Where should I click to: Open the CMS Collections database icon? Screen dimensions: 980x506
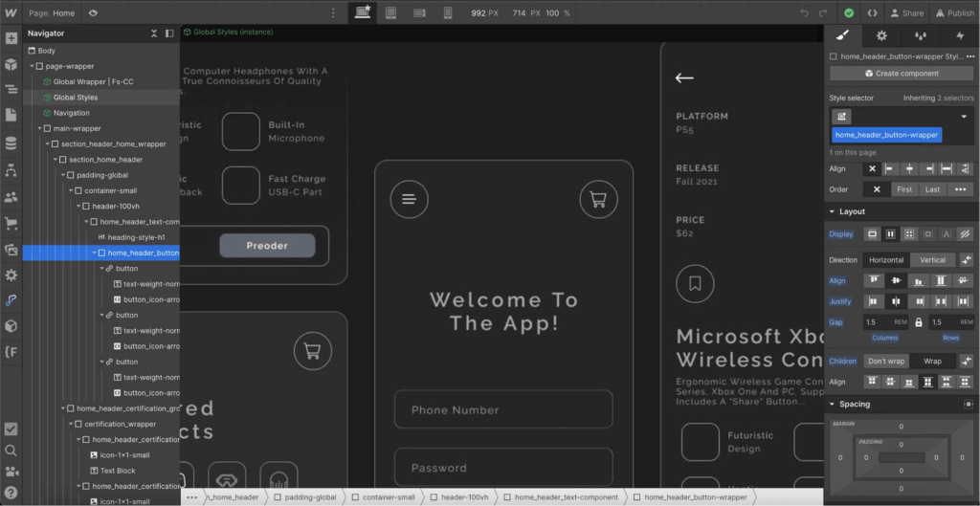click(11, 144)
